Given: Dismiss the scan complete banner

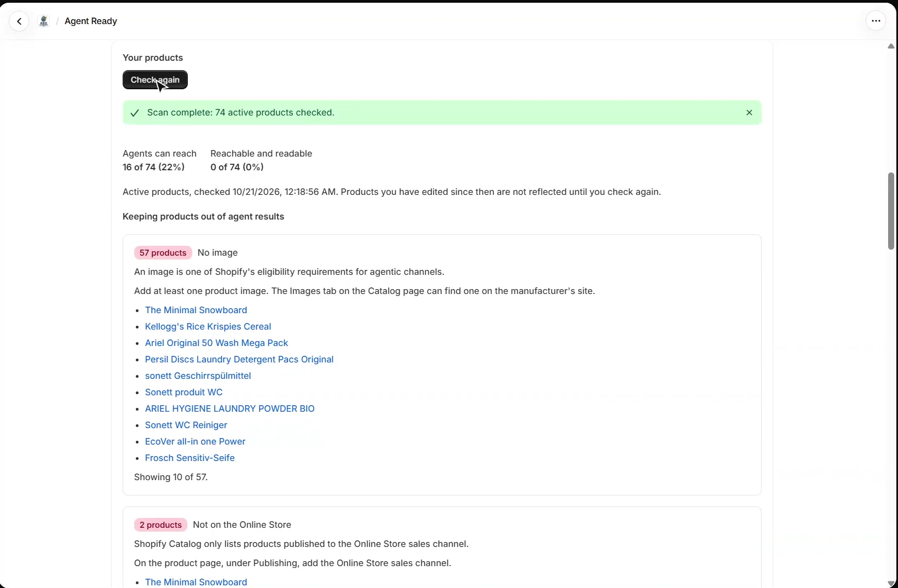Looking at the screenshot, I should pos(749,113).
